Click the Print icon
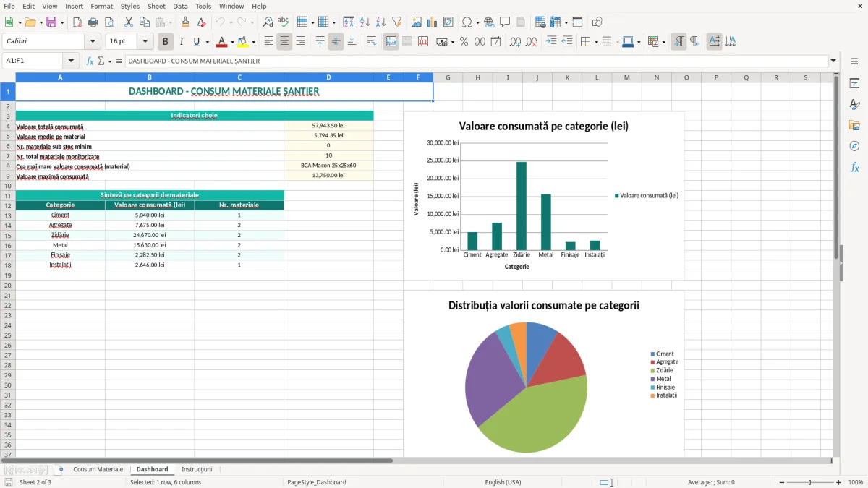 click(x=93, y=22)
